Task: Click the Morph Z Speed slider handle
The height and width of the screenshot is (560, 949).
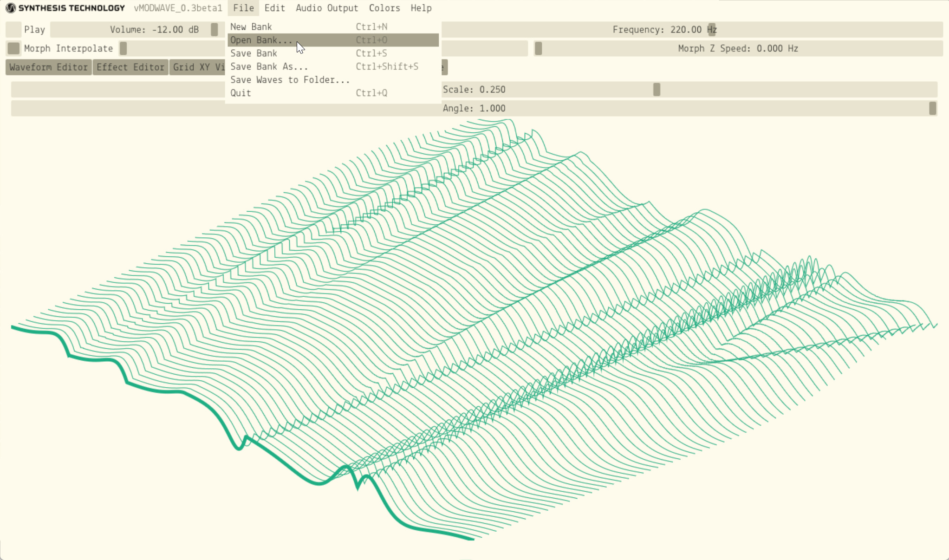Action: coord(538,48)
